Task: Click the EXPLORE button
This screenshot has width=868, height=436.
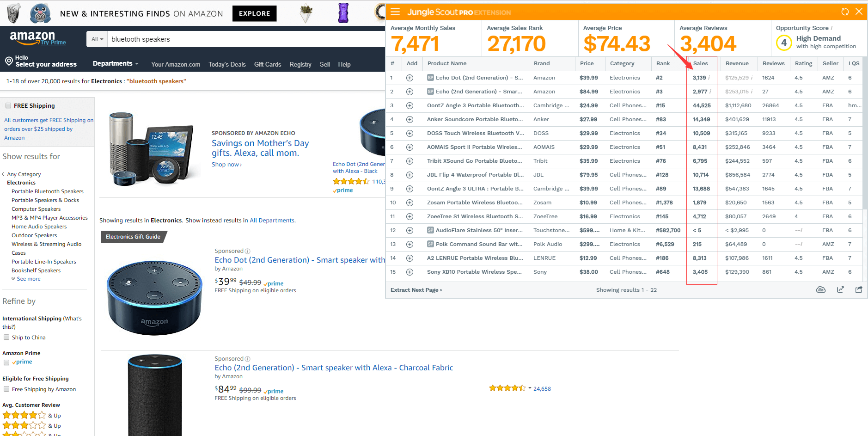Action: point(254,13)
